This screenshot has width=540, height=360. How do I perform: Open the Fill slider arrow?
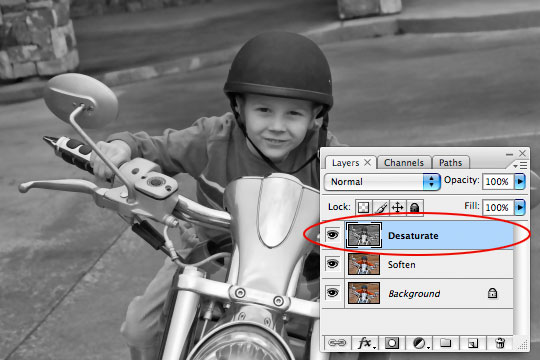coord(520,207)
